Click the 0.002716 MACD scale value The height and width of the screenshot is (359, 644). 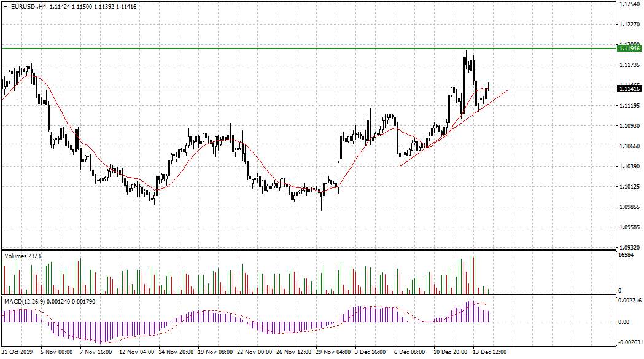coord(629,301)
